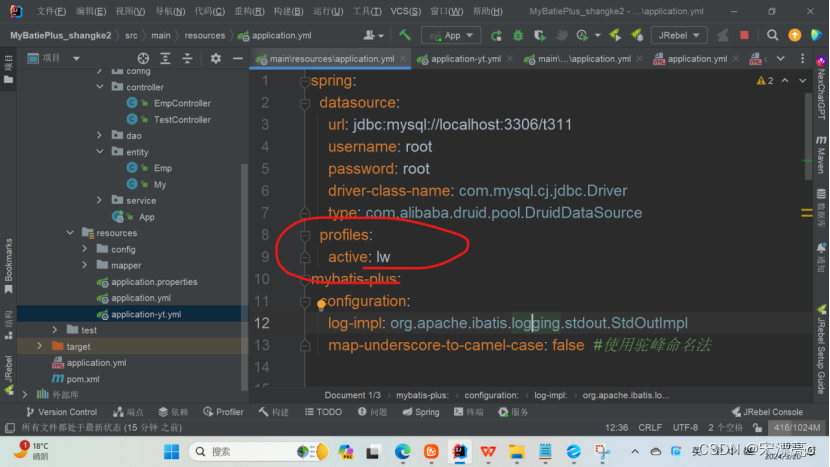
Task: Open the Bookmarks side panel
Action: pyautogui.click(x=9, y=258)
